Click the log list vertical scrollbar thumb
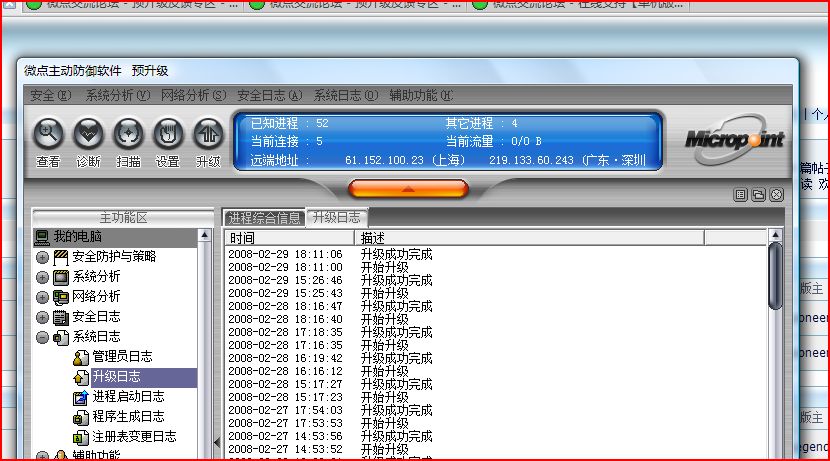Screen dimensions: 830x461 [775, 276]
